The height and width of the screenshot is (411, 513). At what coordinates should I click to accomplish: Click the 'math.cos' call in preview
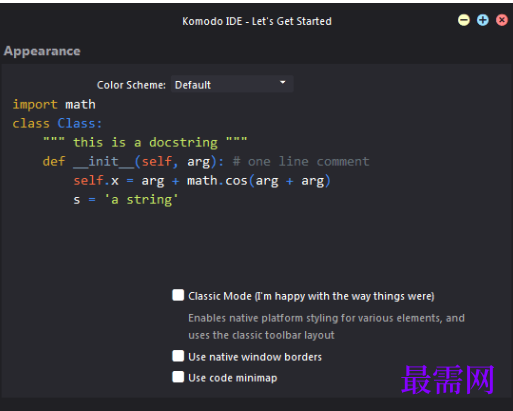217,181
